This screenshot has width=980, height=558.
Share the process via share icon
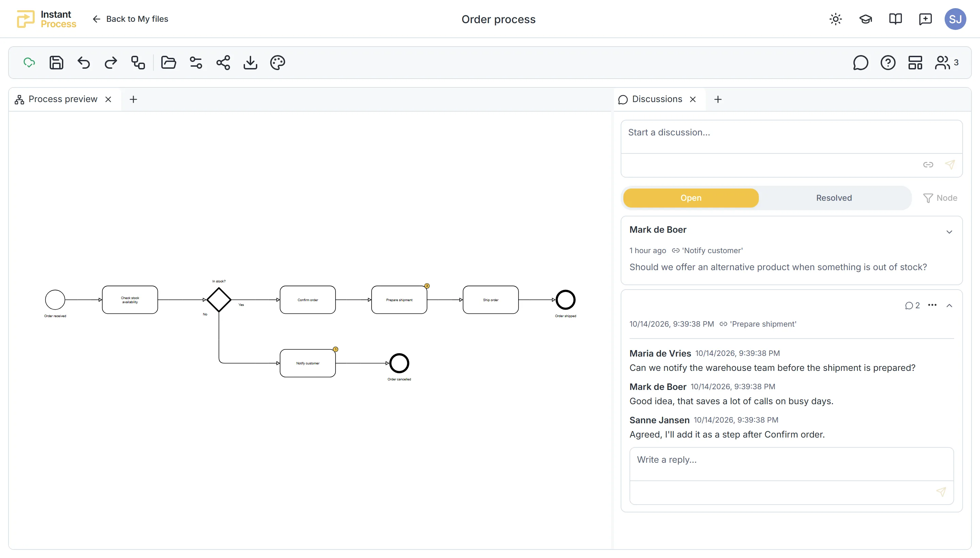tap(223, 63)
